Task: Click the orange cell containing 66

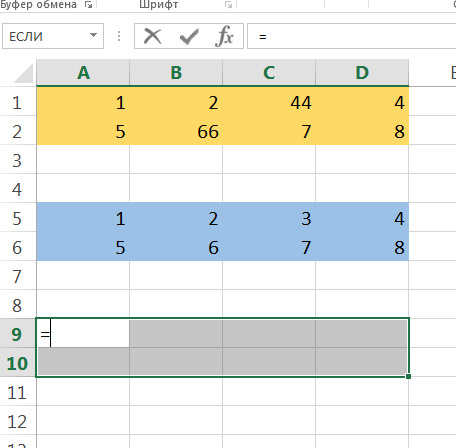Action: [176, 131]
